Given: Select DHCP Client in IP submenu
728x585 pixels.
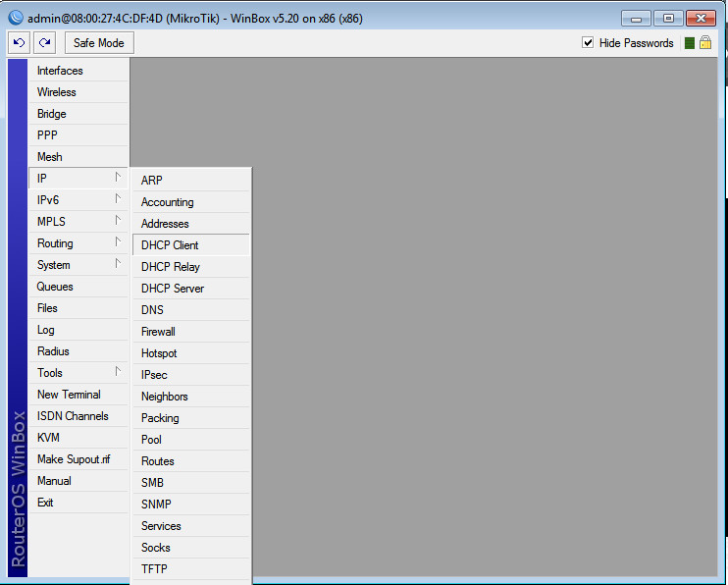Looking at the screenshot, I should (191, 244).
